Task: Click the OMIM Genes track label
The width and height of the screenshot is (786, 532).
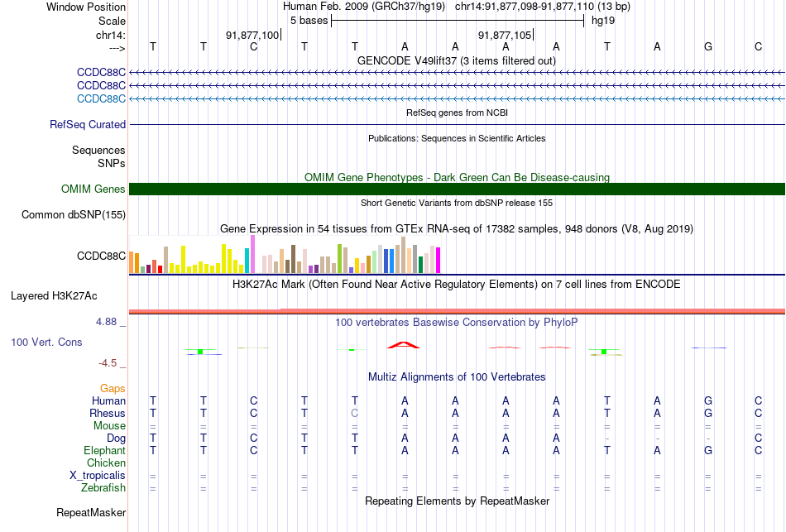Action: point(93,189)
